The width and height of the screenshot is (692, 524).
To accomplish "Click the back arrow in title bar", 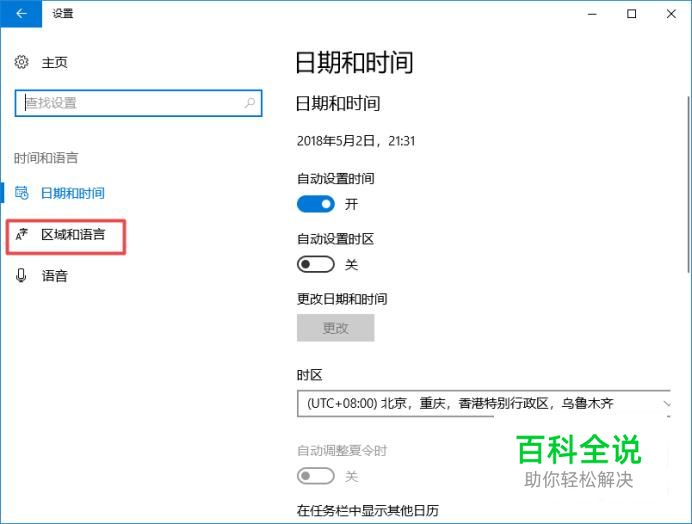I will pyautogui.click(x=21, y=14).
